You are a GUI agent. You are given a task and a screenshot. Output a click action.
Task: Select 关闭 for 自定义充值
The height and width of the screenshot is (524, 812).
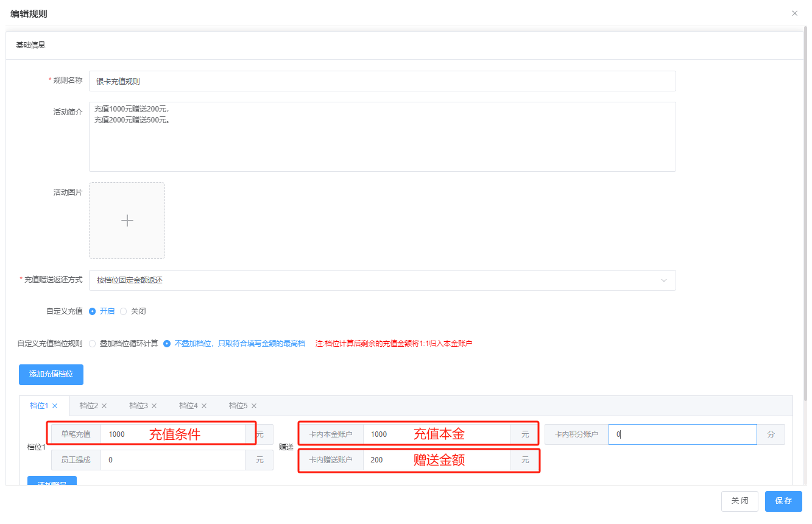pyautogui.click(x=124, y=311)
